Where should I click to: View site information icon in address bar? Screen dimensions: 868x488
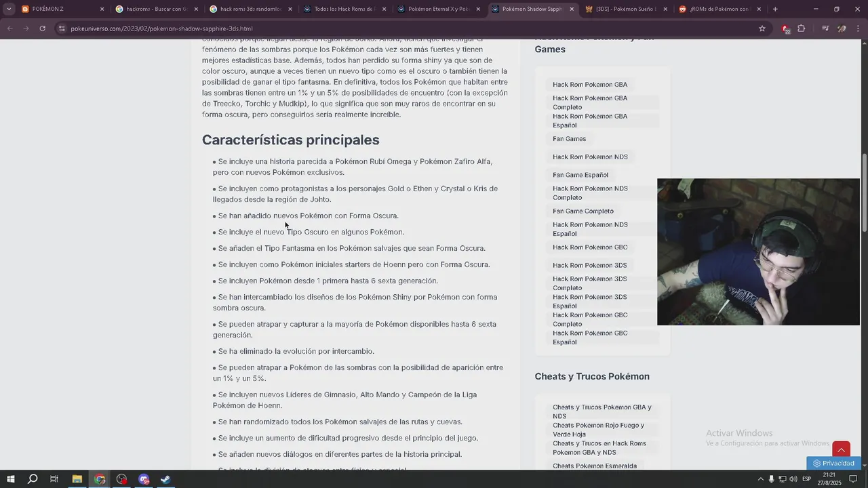pos(62,28)
